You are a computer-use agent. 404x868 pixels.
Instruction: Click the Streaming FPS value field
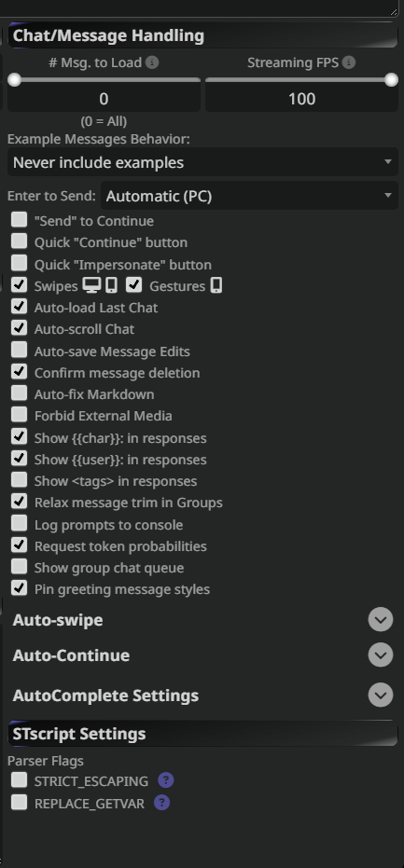[302, 99]
